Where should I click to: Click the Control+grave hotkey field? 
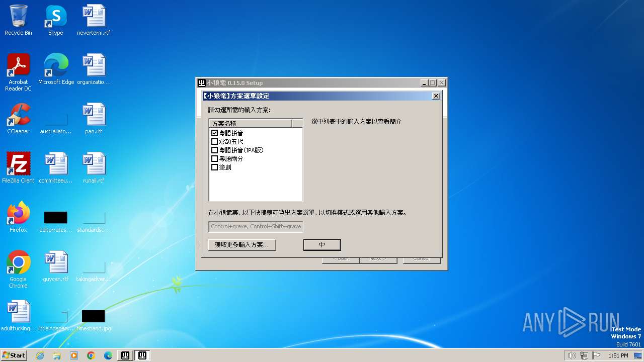256,227
